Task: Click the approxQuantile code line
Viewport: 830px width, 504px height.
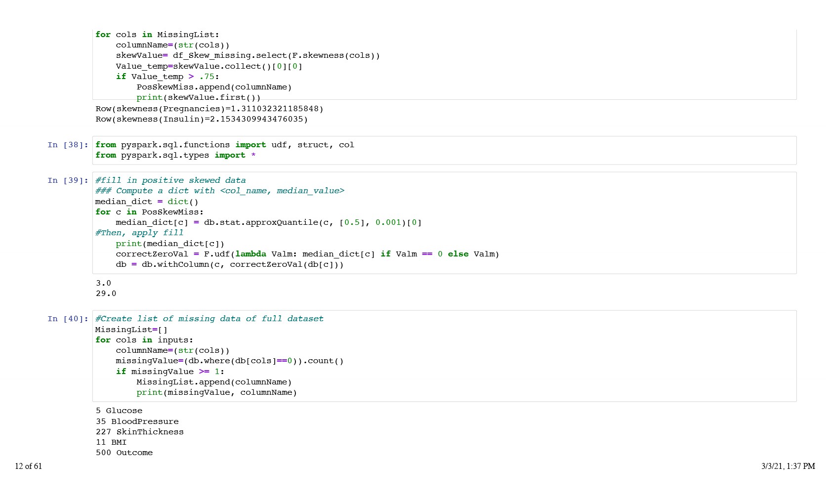Action: click(x=268, y=222)
